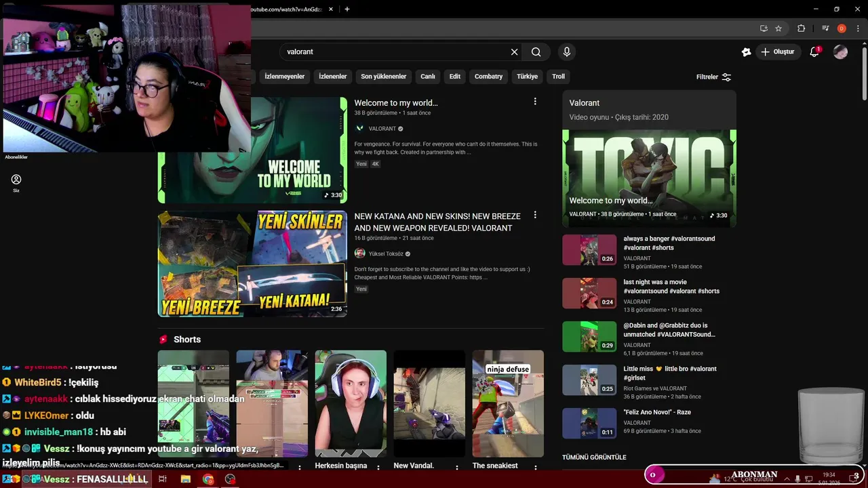Open Chrome profile D avatar
Viewport: 868px width, 488px height.
(x=842, y=28)
